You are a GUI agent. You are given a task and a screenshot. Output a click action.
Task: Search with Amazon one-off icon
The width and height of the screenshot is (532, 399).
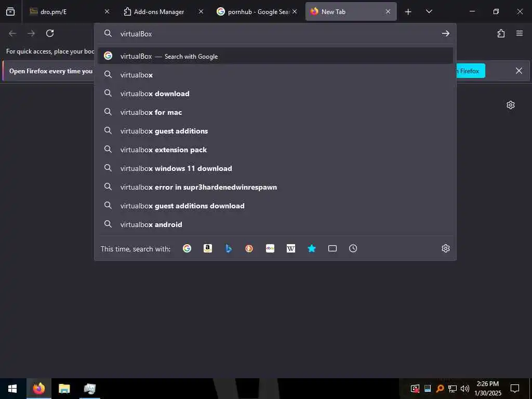click(208, 248)
